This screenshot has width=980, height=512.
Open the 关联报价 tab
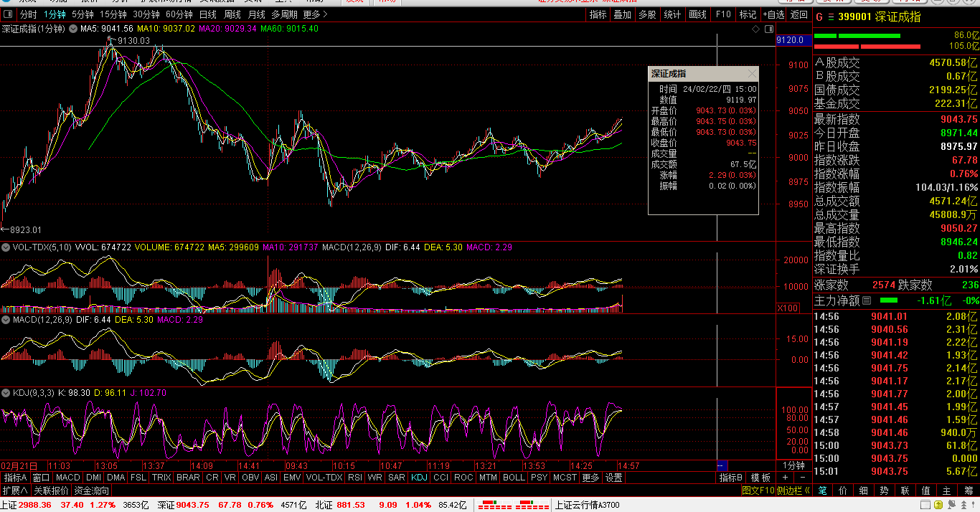(52, 491)
